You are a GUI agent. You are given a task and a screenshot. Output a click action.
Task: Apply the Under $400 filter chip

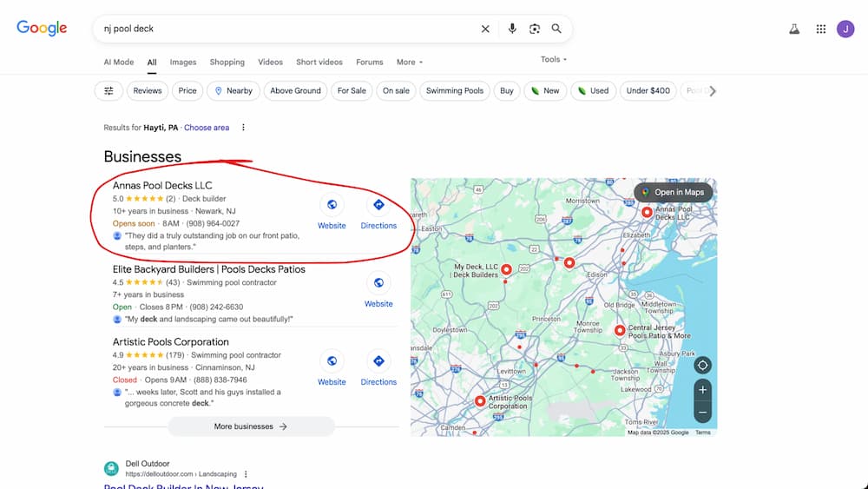coord(648,91)
